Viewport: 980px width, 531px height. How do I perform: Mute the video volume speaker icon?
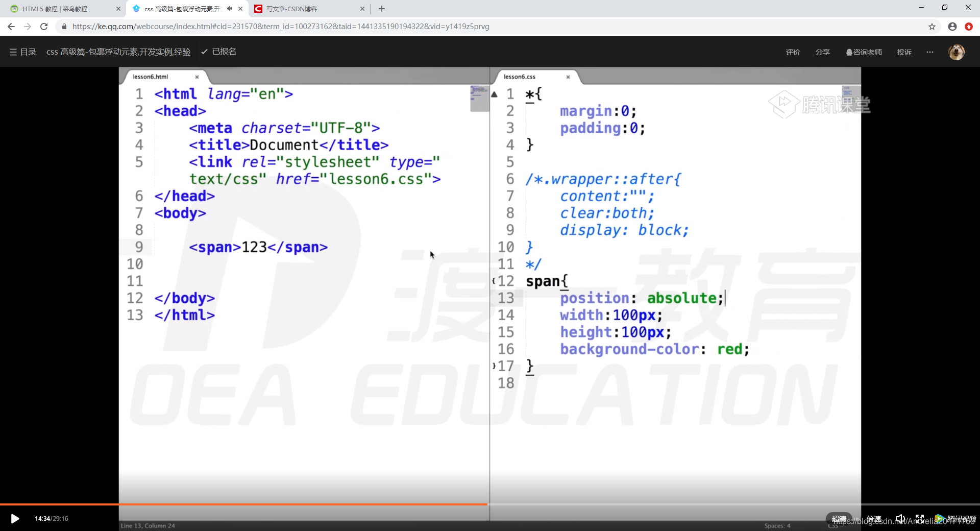coord(900,519)
